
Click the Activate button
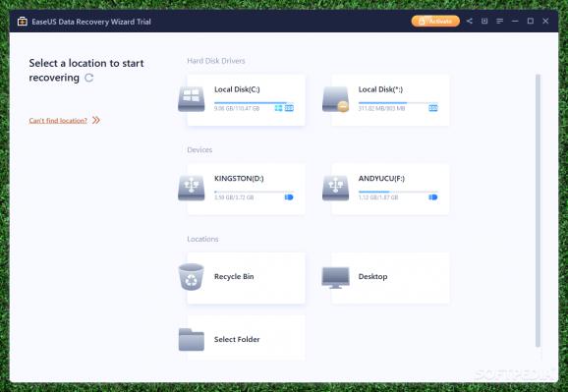point(435,21)
